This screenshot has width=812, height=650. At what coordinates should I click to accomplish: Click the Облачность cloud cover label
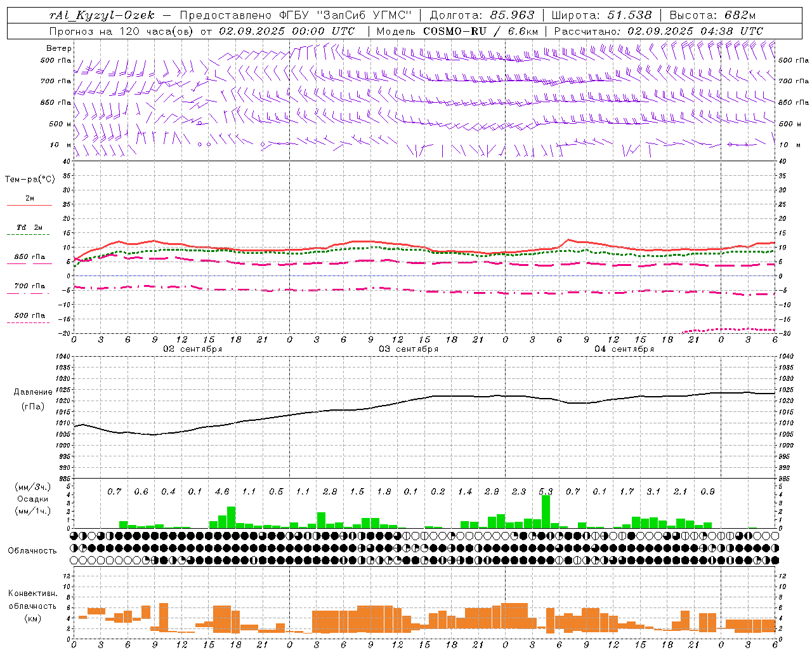point(32,551)
